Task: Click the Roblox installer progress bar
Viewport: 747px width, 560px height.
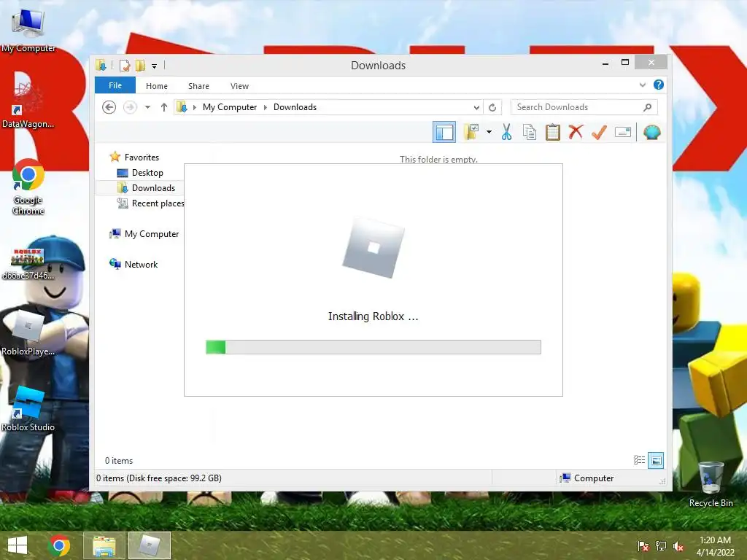Action: (373, 347)
